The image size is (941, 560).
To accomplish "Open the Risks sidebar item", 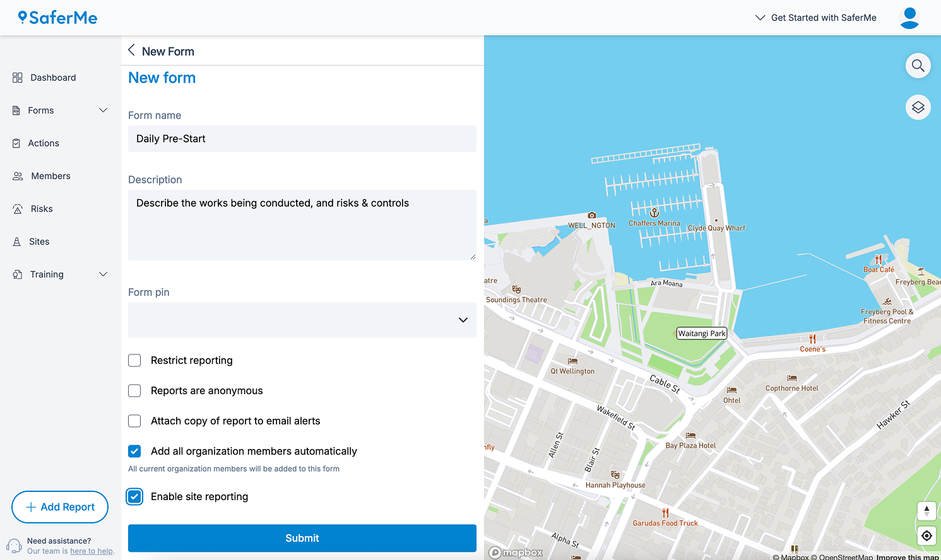I will [42, 209].
